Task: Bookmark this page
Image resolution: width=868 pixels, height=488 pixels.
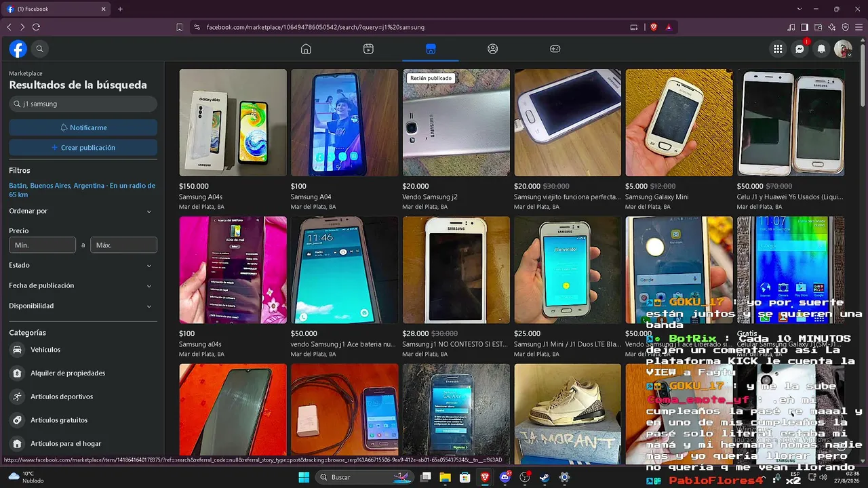Action: tap(180, 27)
